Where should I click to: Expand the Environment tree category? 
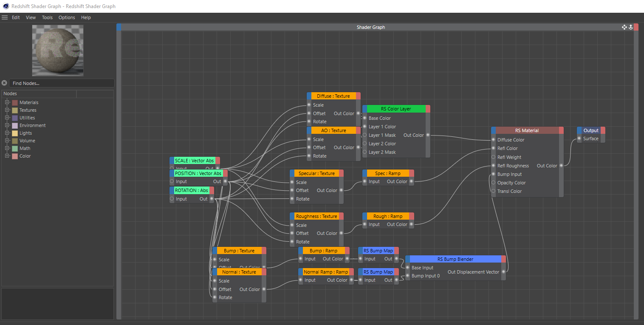click(x=7, y=125)
